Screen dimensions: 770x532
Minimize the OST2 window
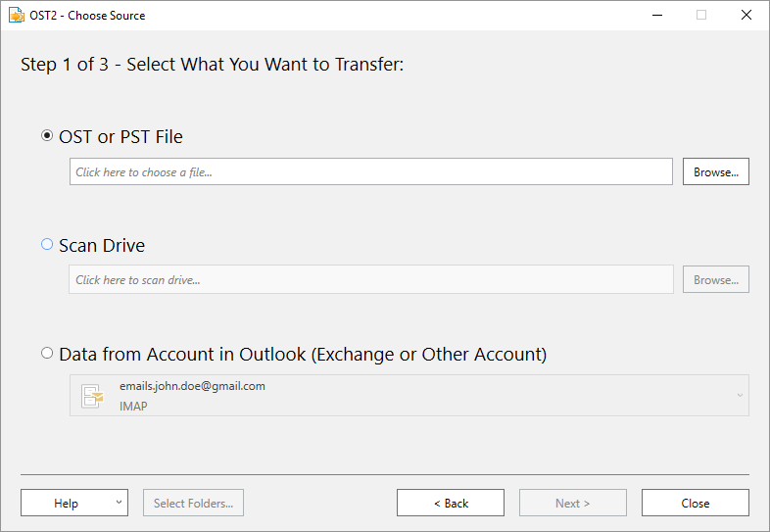point(657,16)
